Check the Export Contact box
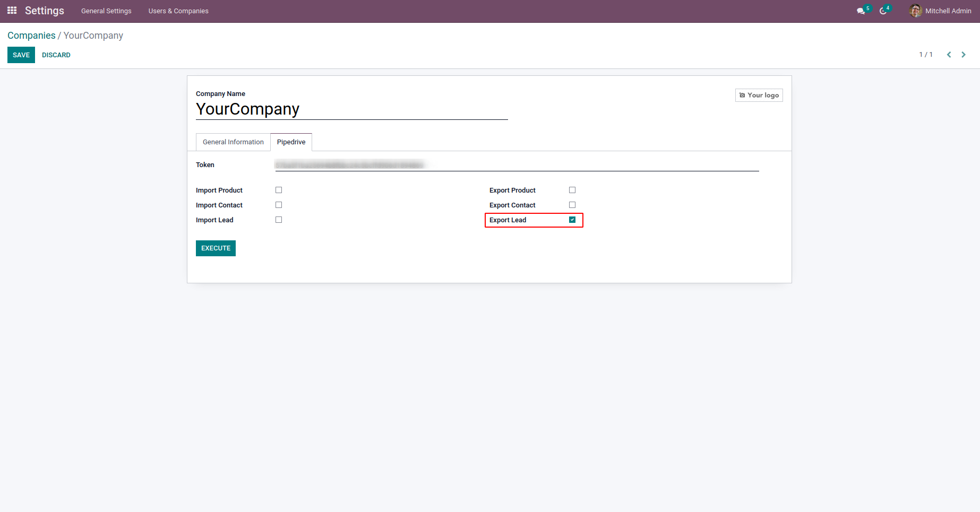 (572, 205)
